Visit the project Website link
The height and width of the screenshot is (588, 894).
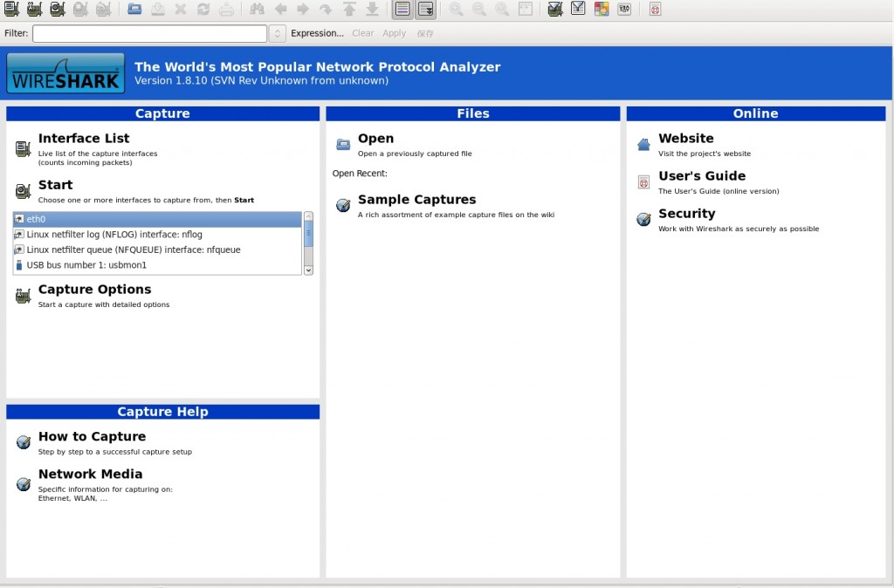pyautogui.click(x=686, y=139)
